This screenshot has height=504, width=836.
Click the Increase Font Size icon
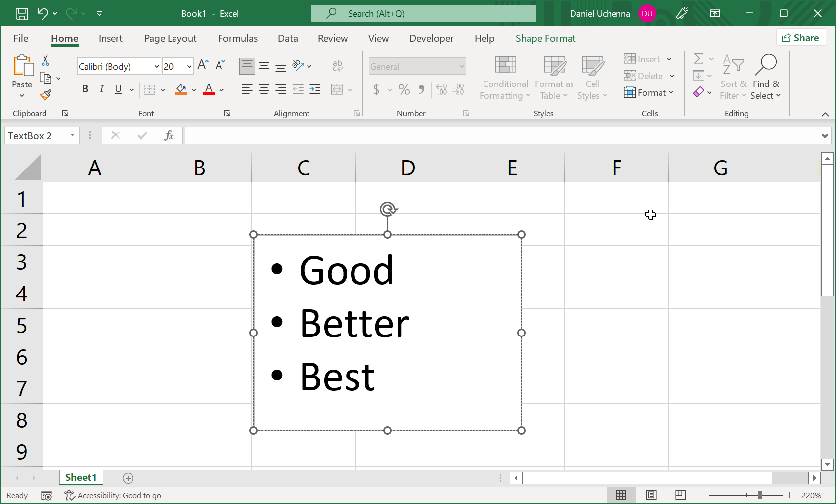(x=203, y=65)
